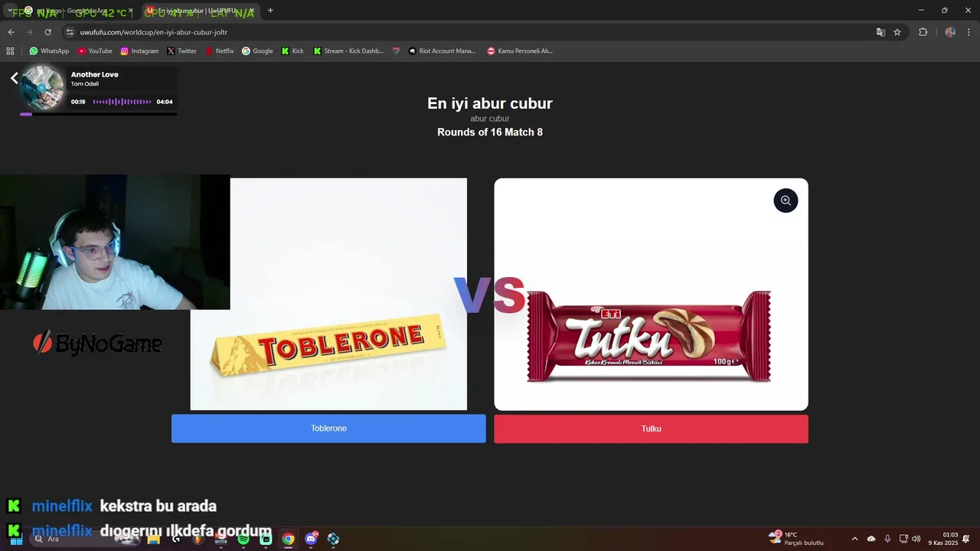Viewport: 980px width, 551px height.
Task: Open the Windows Start menu
Action: (x=15, y=539)
